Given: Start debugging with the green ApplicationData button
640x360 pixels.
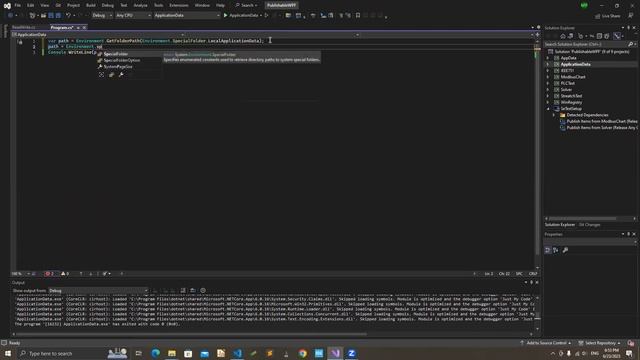Looking at the screenshot, I should click(x=242, y=16).
